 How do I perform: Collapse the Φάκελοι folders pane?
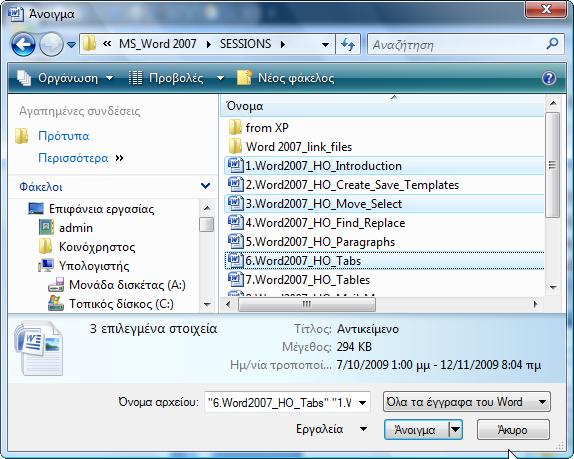pyautogui.click(x=205, y=186)
